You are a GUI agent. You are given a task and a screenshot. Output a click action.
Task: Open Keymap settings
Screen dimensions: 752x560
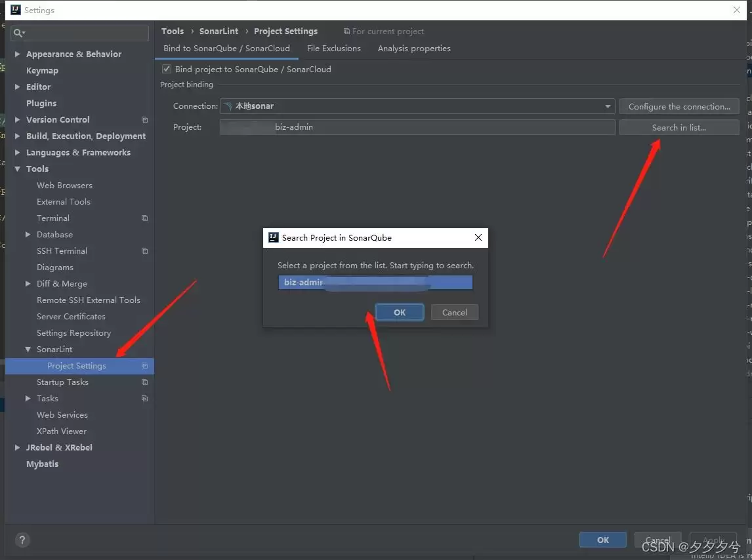pyautogui.click(x=42, y=70)
